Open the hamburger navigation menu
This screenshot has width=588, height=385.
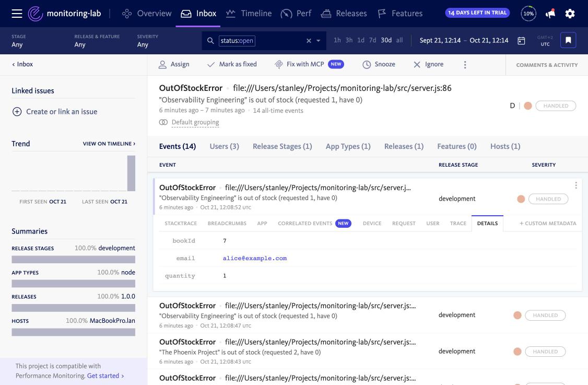17,14
